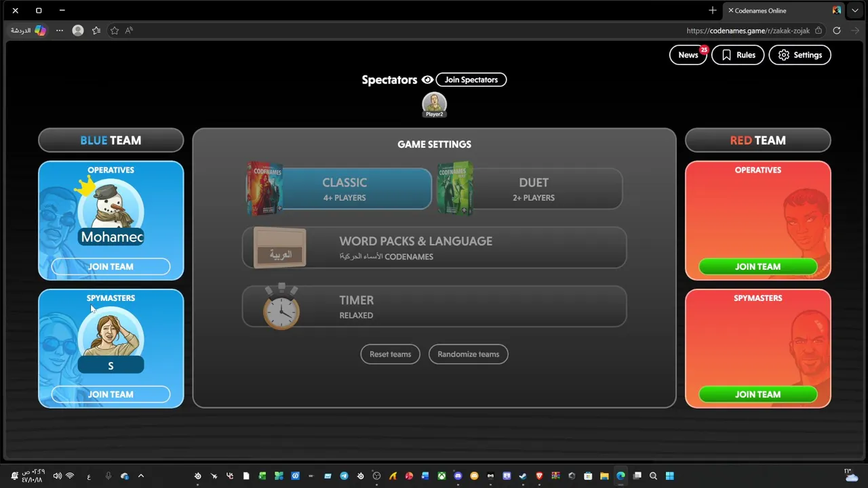This screenshot has width=868, height=488.
Task: Open Telegram from the taskbar
Action: (344, 476)
